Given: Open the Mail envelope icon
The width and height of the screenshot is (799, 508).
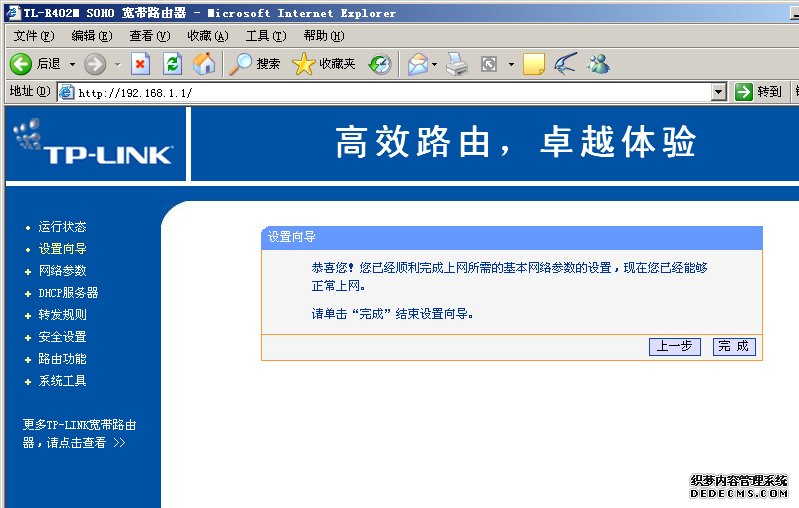Looking at the screenshot, I should [x=418, y=64].
